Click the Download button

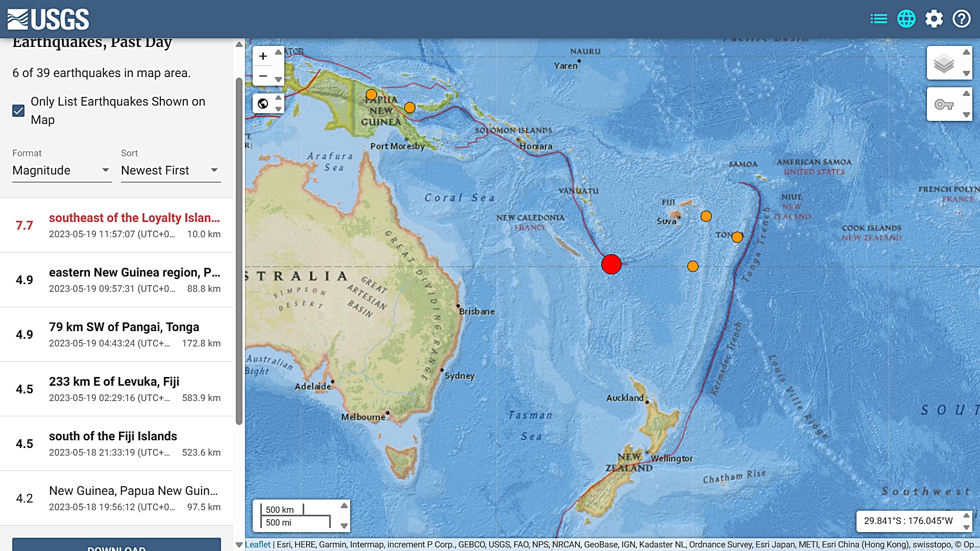point(116,545)
